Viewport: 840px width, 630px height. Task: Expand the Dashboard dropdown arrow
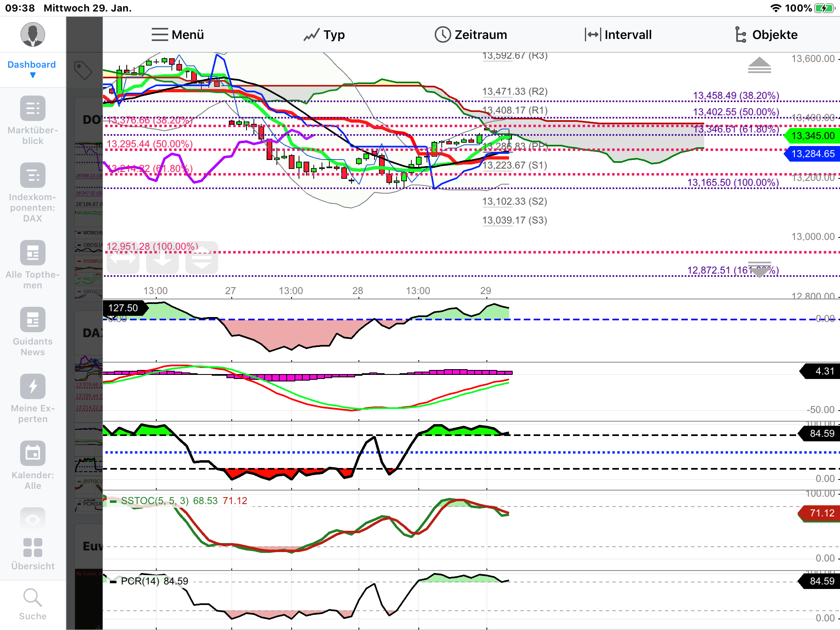click(x=33, y=75)
